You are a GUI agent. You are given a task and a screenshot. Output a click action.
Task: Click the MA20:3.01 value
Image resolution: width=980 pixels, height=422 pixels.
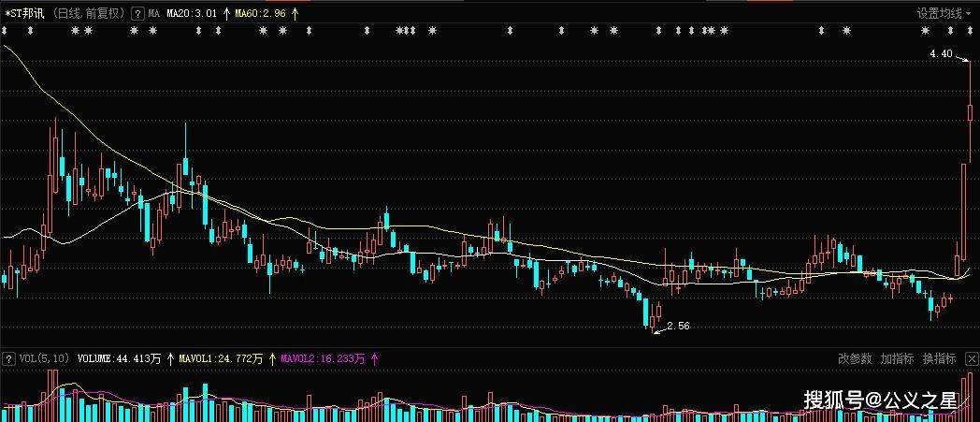click(x=192, y=12)
